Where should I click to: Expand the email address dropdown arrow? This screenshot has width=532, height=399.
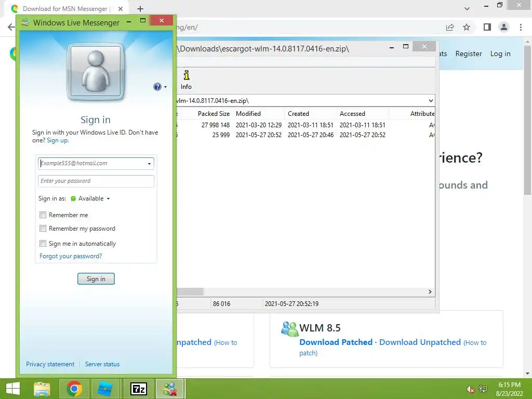tap(149, 164)
